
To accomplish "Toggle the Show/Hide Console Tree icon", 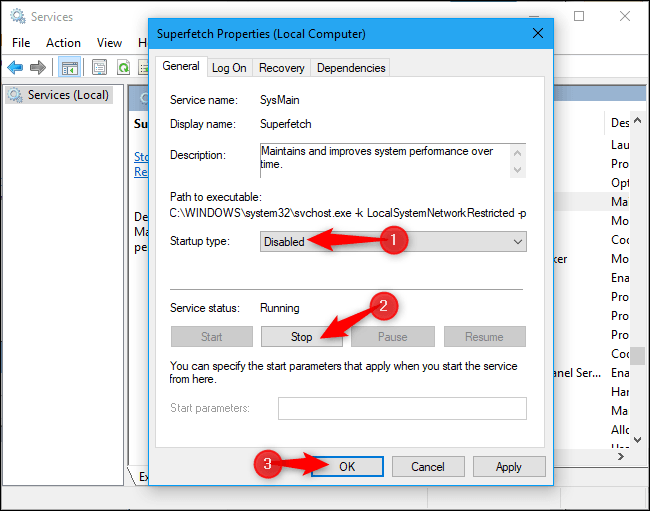I will point(70,67).
